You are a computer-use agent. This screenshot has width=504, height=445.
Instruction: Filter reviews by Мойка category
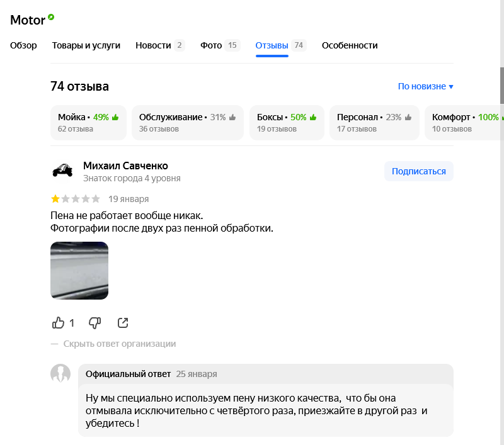(x=88, y=123)
